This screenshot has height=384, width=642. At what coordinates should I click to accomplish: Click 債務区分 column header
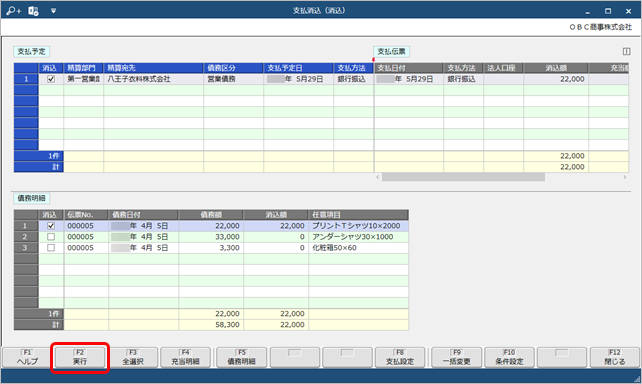tap(233, 68)
